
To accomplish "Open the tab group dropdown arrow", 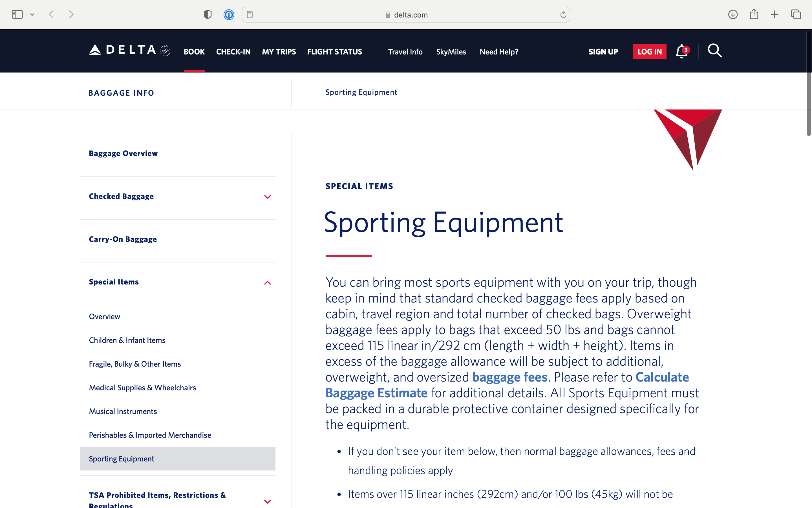I will 32,14.
